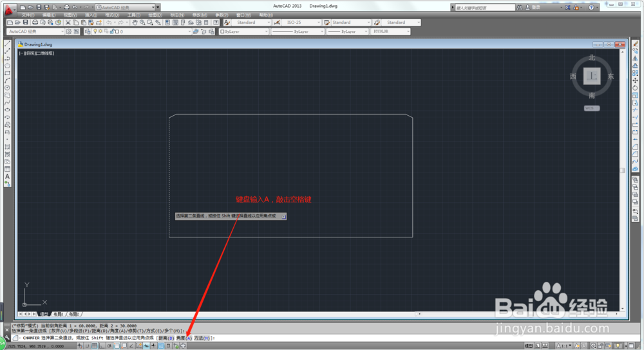Select the Hatch tool
Viewport: 644px width, 350px height.
[7, 147]
